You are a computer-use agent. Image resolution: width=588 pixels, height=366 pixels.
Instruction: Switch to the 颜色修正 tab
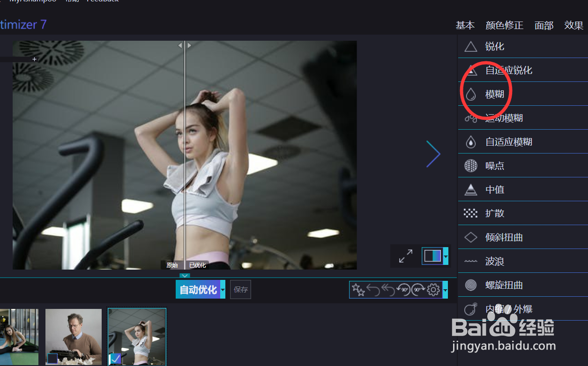point(505,25)
